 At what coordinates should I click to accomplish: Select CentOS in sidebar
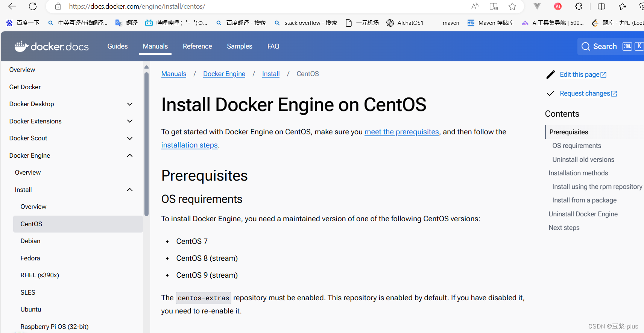(78, 224)
